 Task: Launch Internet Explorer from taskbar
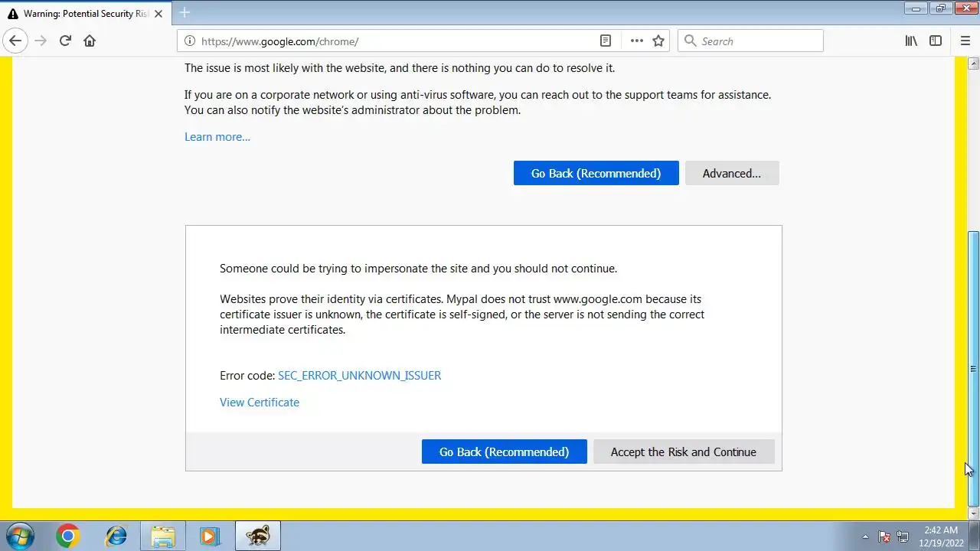click(x=116, y=536)
